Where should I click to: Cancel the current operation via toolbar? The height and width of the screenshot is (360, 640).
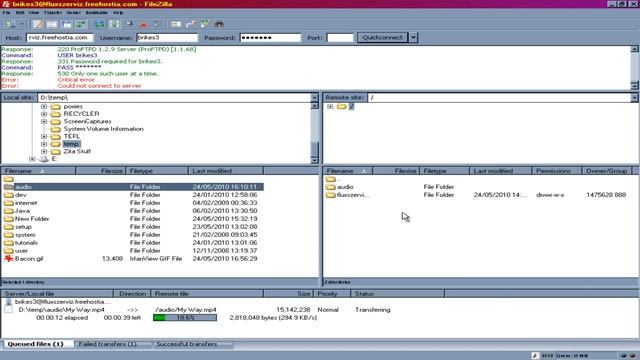tap(129, 24)
